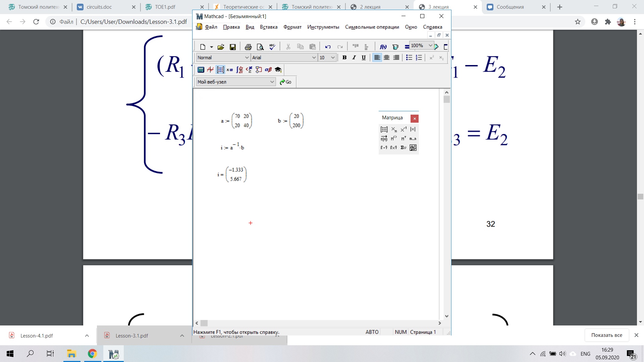Open the Greek symbols αβ palette

(268, 70)
